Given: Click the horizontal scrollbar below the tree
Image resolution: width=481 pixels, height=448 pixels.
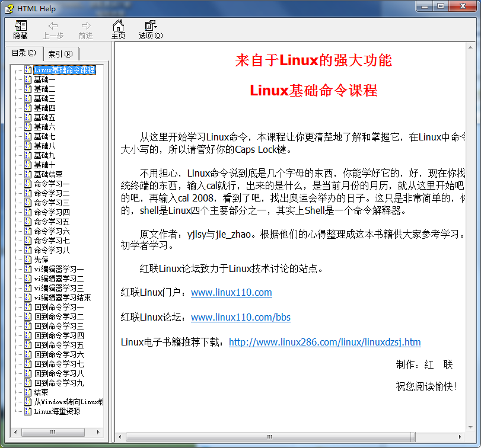Looking at the screenshot, I should 53,433.
